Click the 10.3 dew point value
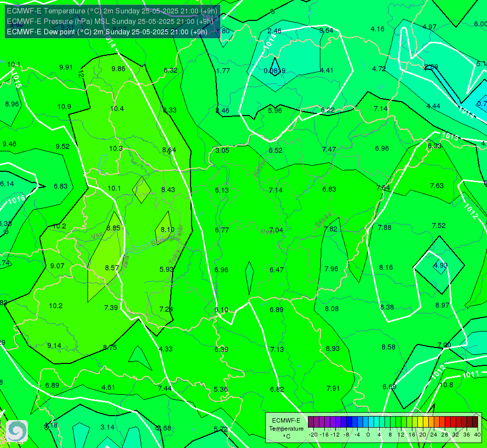Viewport: 487px width, 448px height. point(116,148)
